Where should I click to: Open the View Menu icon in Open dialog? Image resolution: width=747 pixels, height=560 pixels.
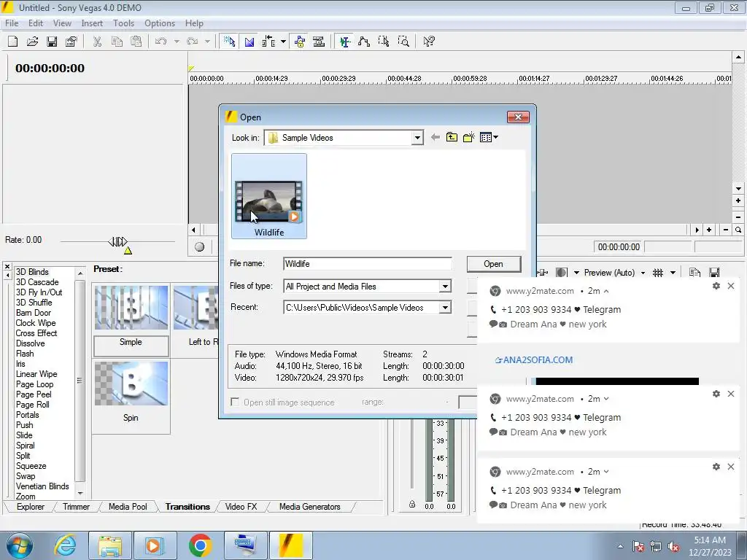pyautogui.click(x=489, y=138)
